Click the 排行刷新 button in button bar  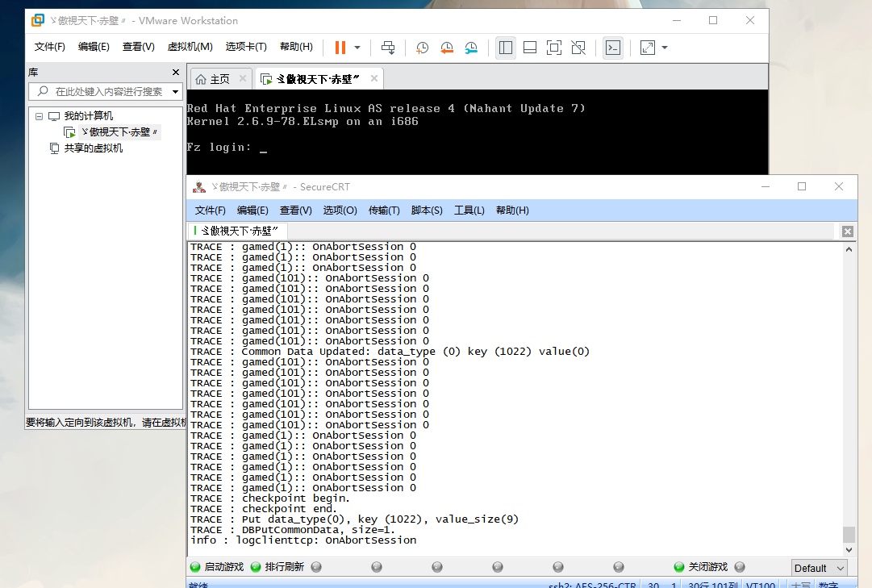tap(277, 567)
